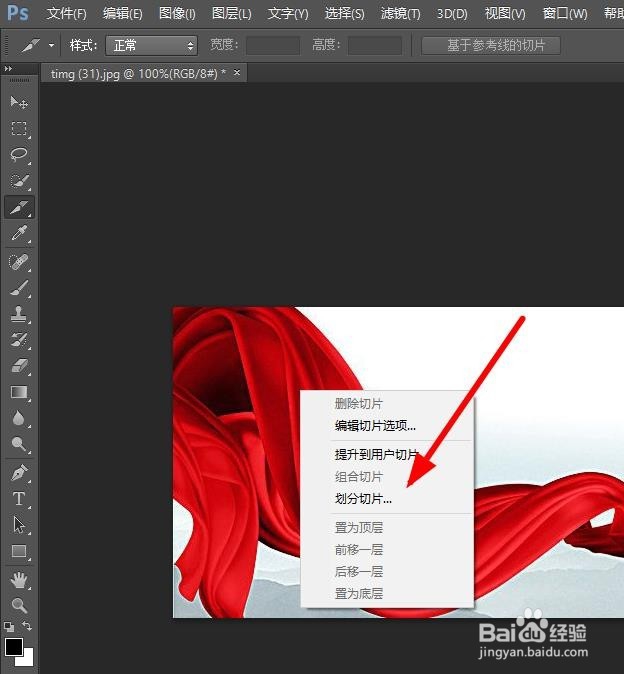Viewport: 624px width, 674px height.
Task: Choose 后移一层 in context menu
Action: 387,572
